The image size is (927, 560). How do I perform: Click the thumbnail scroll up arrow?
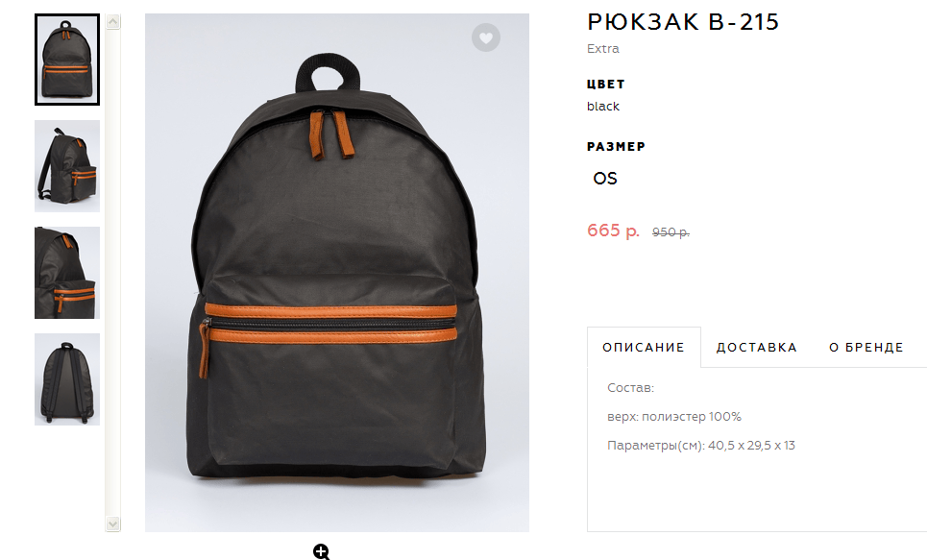click(x=113, y=22)
